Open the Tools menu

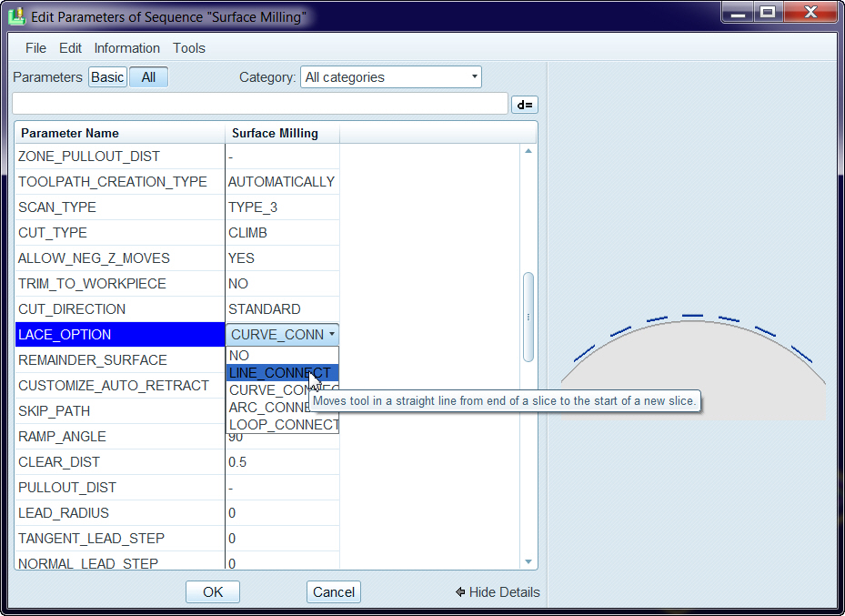click(189, 48)
